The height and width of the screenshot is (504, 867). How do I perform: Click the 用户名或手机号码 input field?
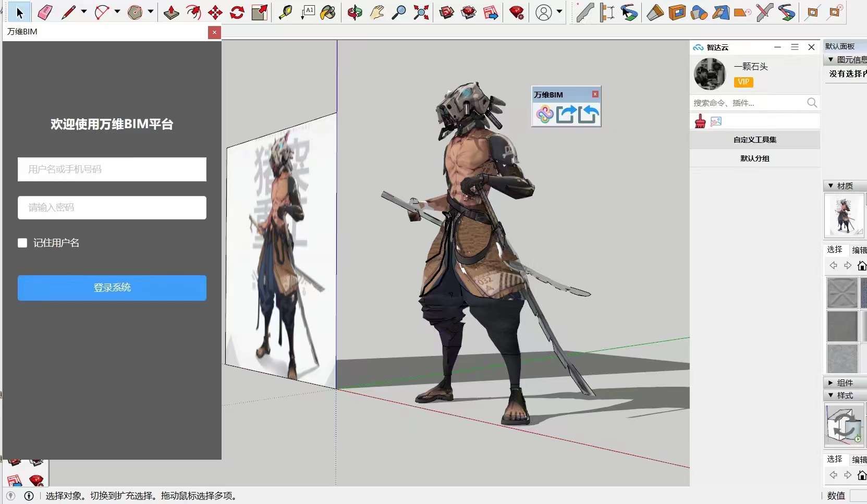click(112, 169)
